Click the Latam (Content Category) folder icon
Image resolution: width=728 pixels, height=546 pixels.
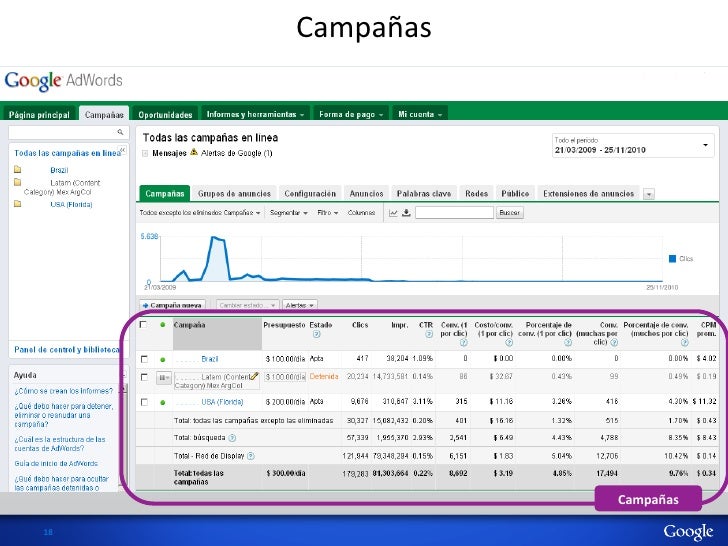tap(18, 182)
